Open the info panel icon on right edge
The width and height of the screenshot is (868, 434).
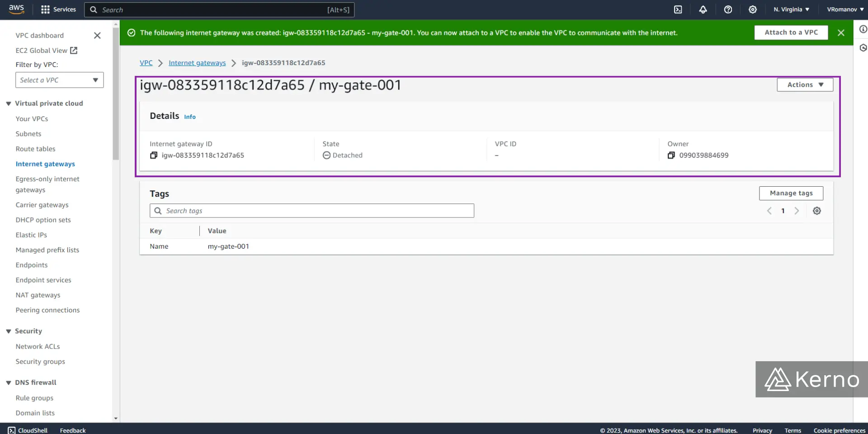863,29
